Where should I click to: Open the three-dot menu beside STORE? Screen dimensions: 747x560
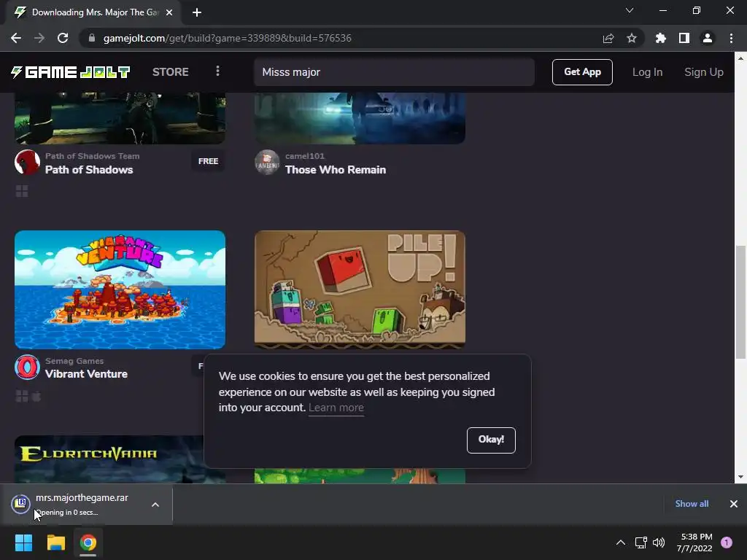(217, 71)
